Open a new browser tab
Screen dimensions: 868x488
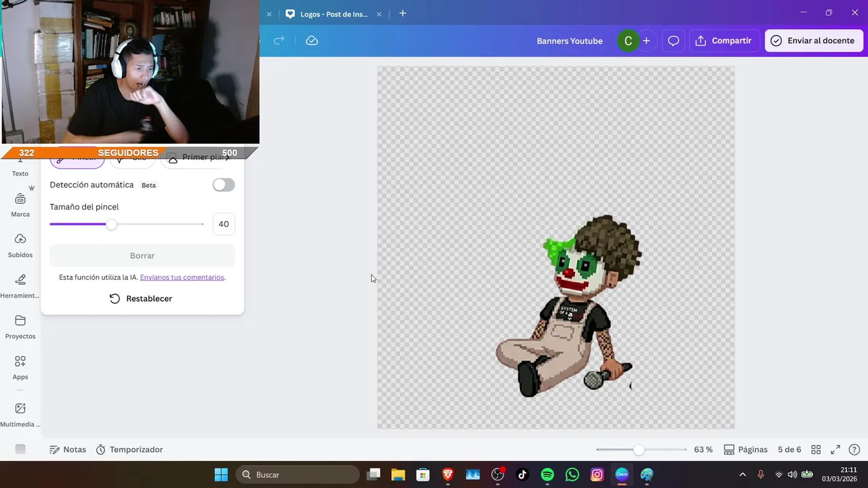click(x=403, y=14)
